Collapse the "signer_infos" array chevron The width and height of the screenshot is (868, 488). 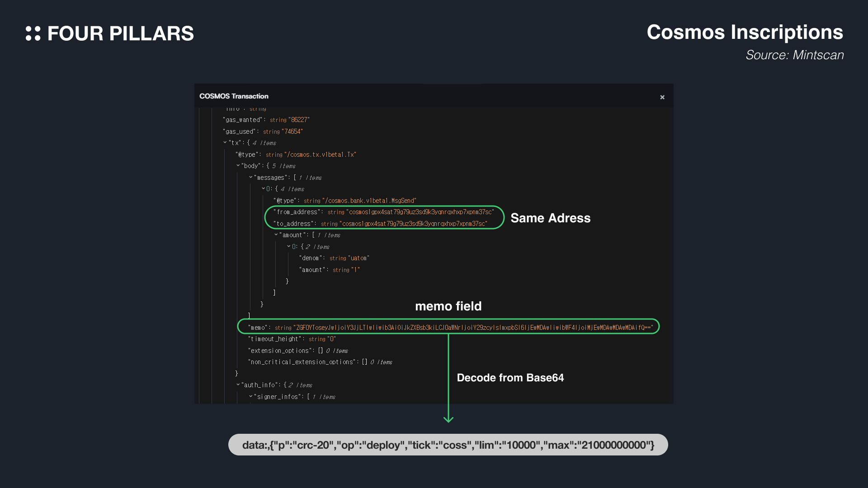(x=250, y=396)
